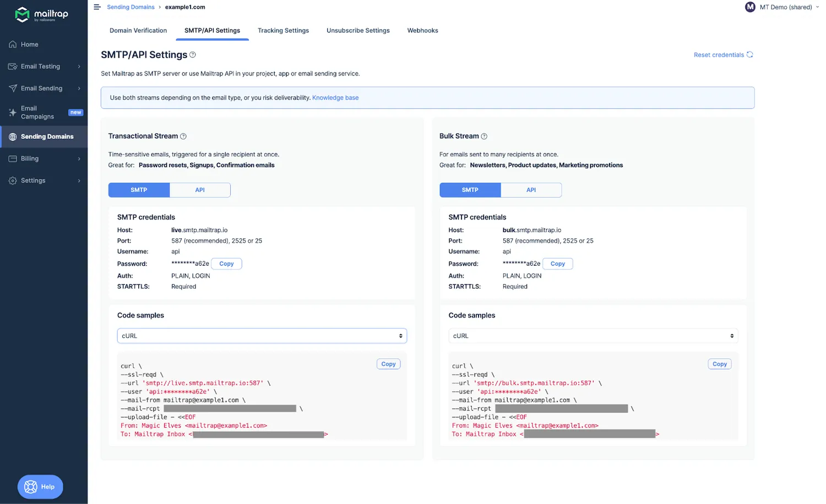Expand the Billing submenu chevron
This screenshot has width=826, height=504.
(79, 159)
